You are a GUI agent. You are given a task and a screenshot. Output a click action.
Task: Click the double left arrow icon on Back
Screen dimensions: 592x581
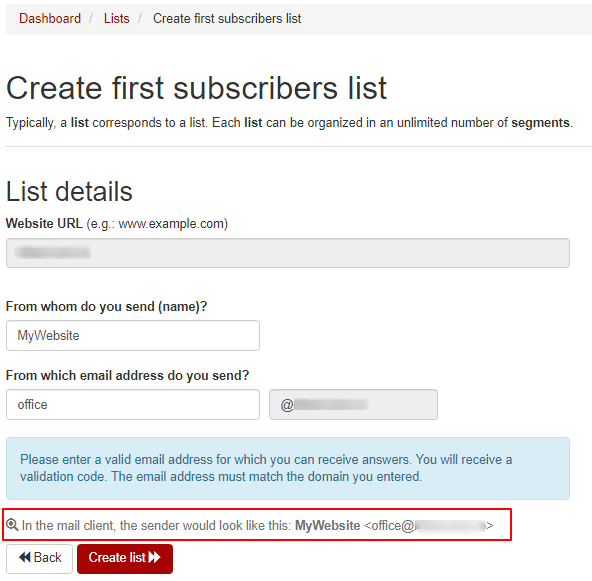pos(25,558)
